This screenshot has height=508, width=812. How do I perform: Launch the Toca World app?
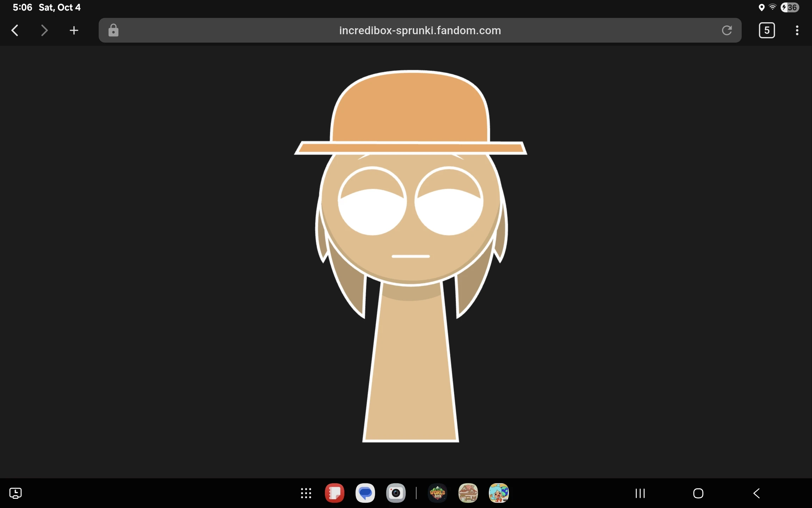point(499,493)
